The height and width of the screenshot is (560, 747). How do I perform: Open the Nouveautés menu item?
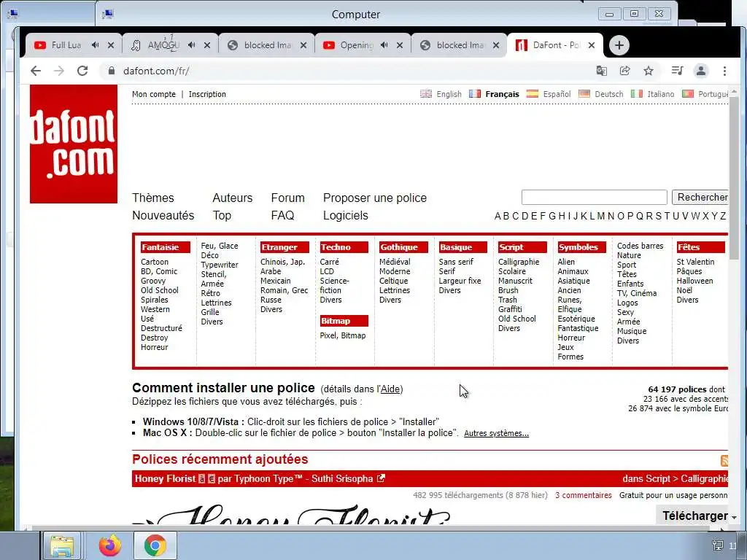[163, 215]
